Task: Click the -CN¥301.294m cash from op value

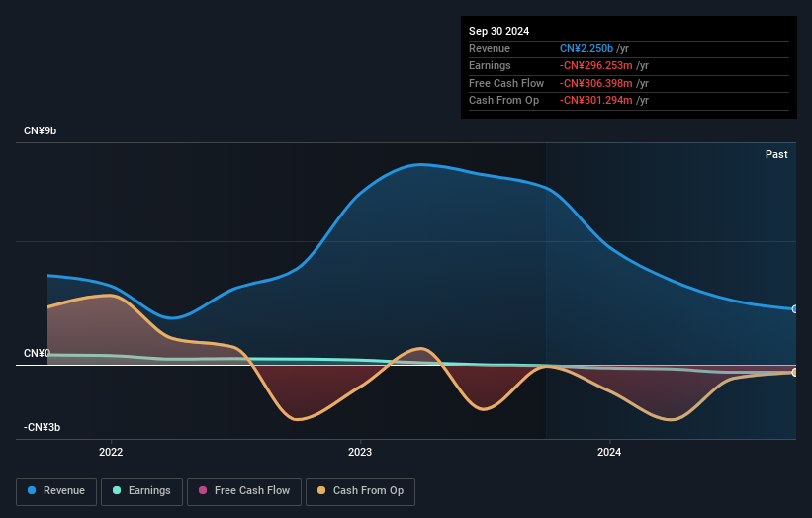Action: (x=595, y=101)
